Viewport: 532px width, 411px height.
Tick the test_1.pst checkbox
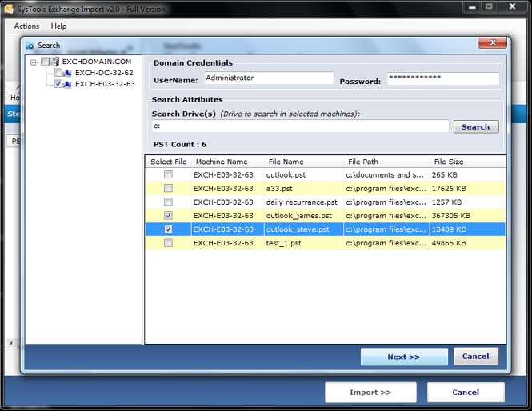pos(168,243)
